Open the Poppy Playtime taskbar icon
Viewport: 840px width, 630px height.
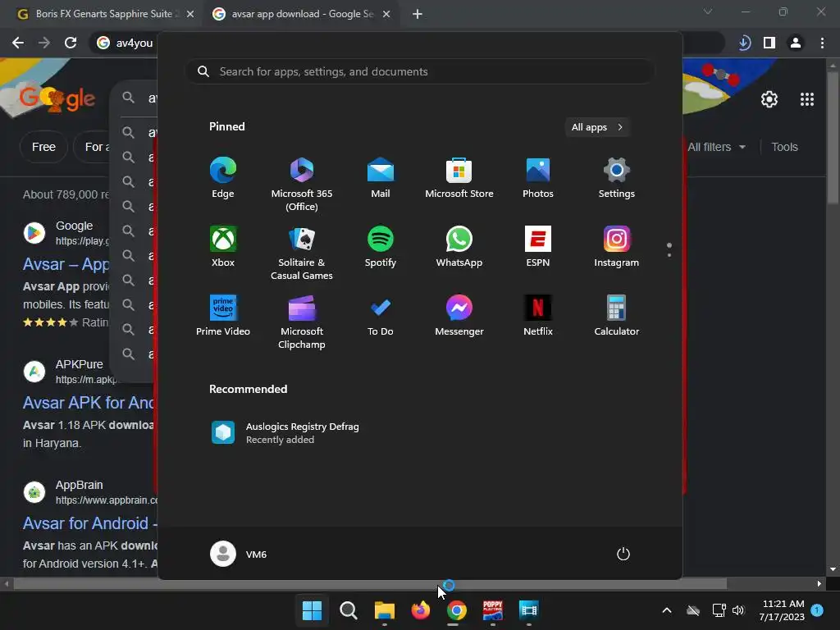pos(493,610)
